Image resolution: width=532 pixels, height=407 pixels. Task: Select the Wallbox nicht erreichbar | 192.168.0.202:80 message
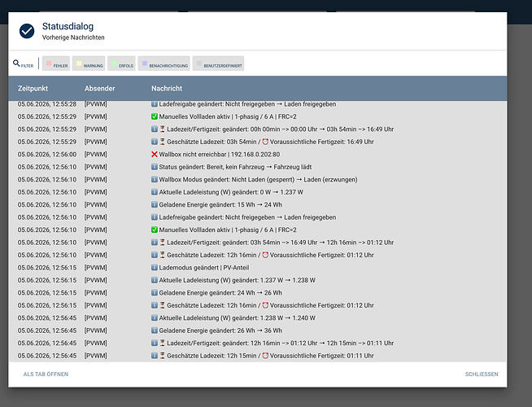point(220,154)
